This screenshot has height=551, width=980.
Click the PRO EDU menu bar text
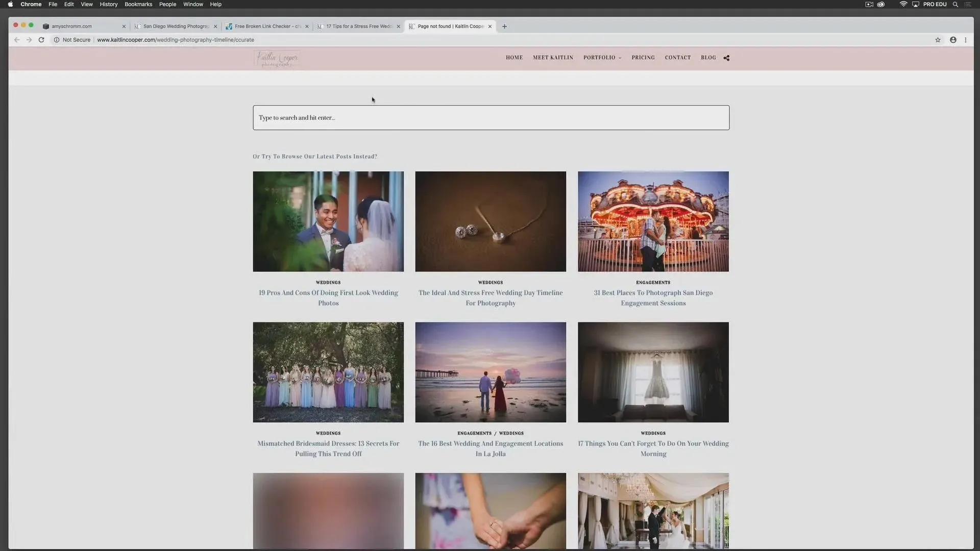pyautogui.click(x=935, y=4)
